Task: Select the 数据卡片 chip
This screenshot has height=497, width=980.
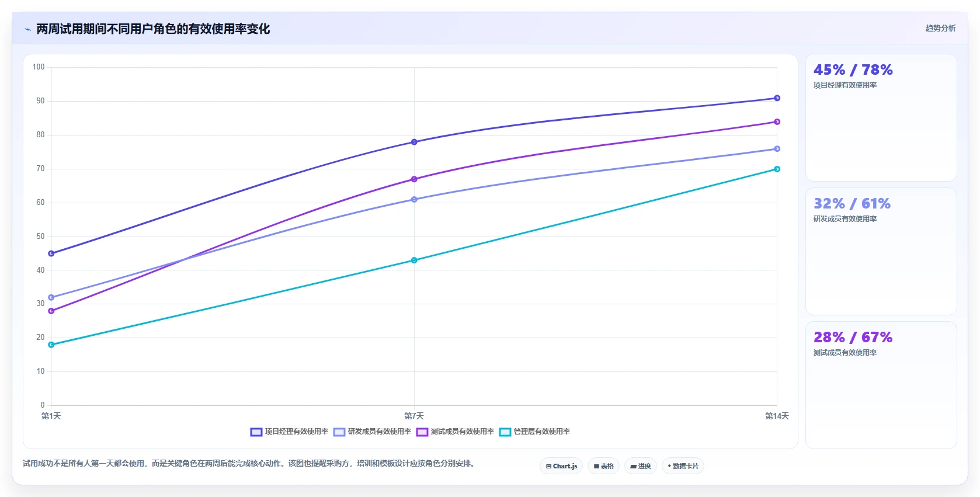Action: pos(683,466)
